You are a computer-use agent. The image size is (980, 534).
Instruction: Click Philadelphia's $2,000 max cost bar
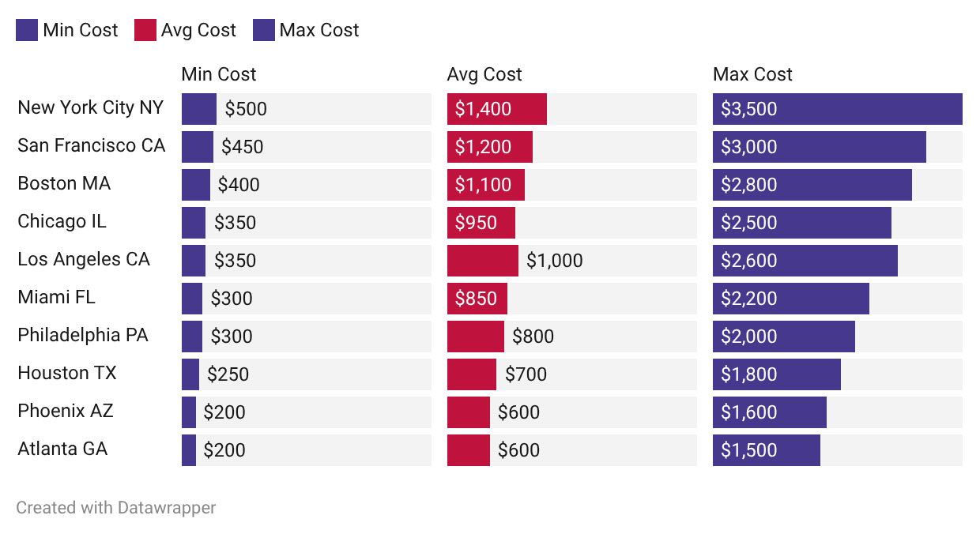783,337
